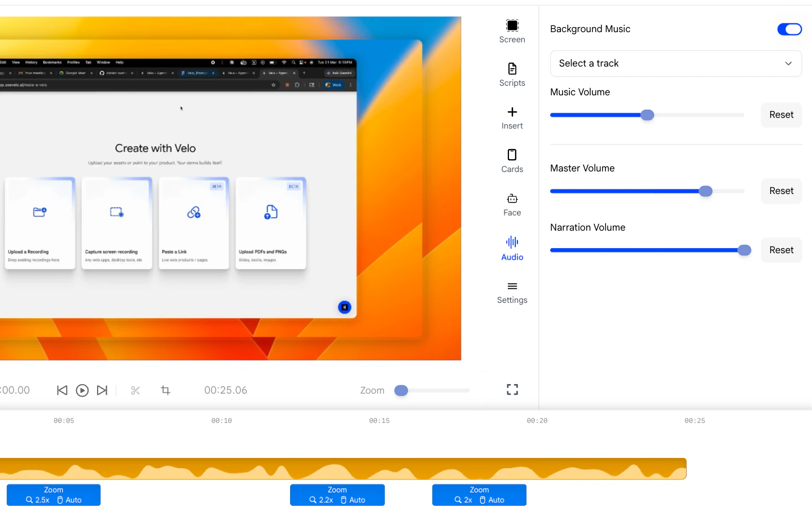Click the Master Volume label
Viewport: 812px width, 507px height.
pyautogui.click(x=582, y=168)
